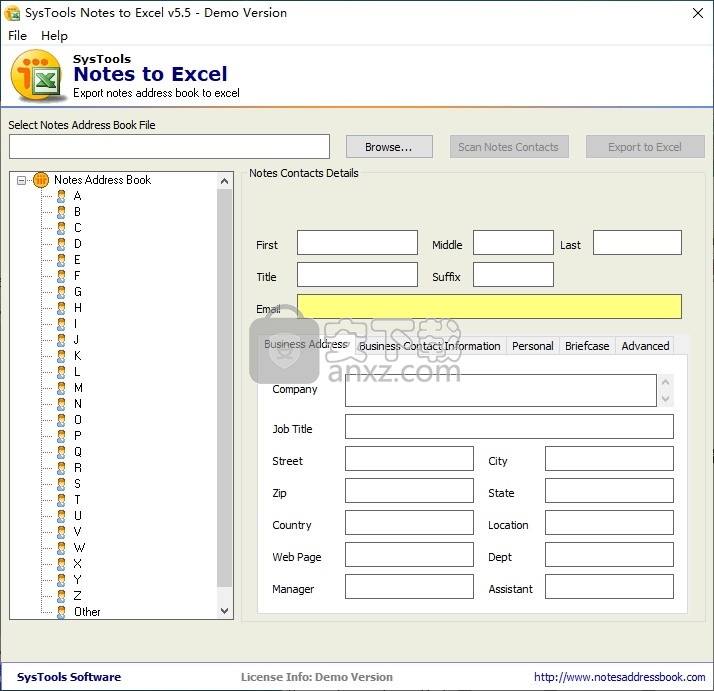Click the contact icon beside letter Z
The image size is (714, 691).
click(61, 596)
